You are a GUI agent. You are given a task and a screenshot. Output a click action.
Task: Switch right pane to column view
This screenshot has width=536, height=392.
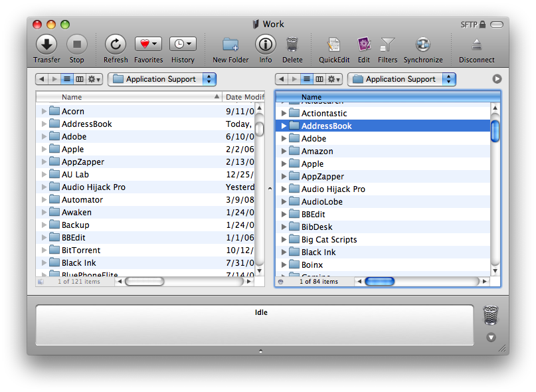319,79
